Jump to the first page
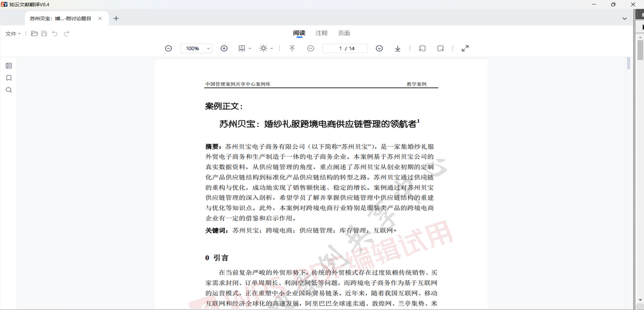This screenshot has width=644, height=310. [292, 48]
